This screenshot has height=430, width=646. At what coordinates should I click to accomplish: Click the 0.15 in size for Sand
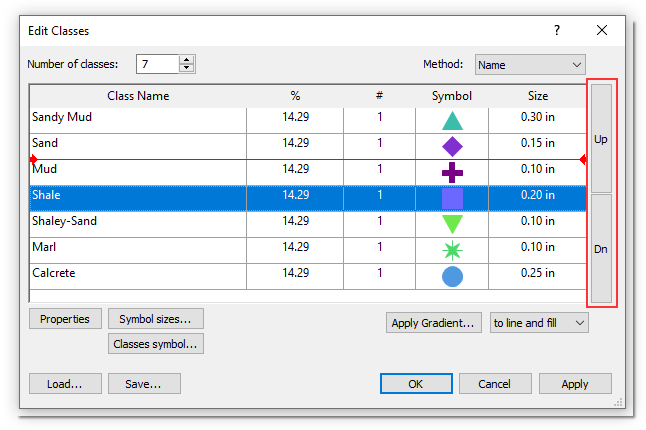[x=538, y=143]
